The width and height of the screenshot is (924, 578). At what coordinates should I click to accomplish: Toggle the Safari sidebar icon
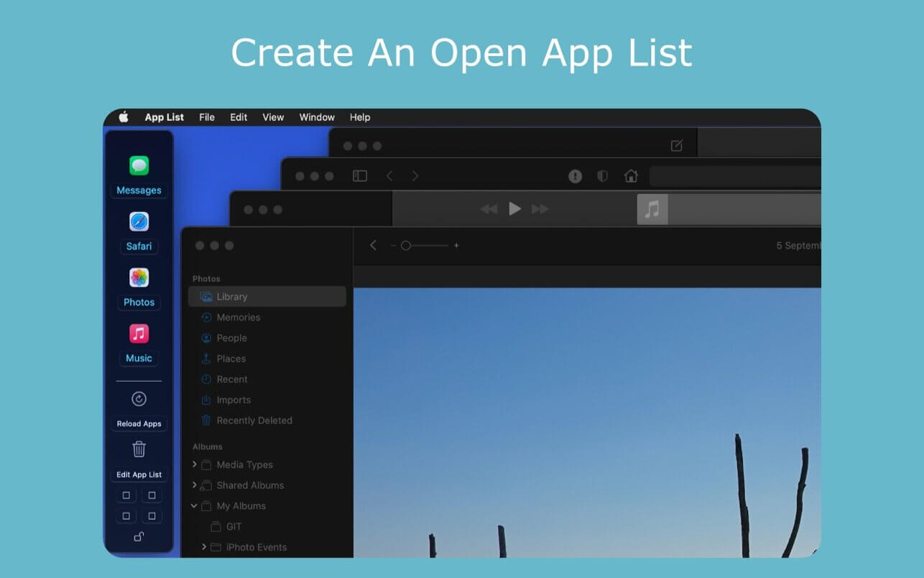point(360,176)
